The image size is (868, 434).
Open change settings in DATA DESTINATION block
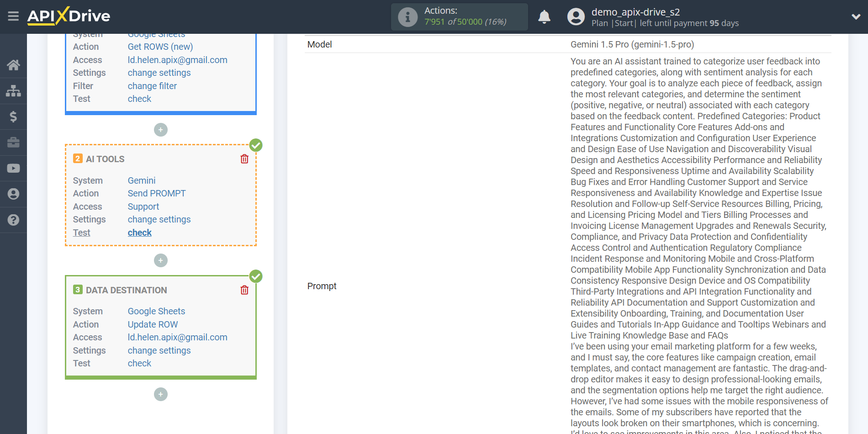tap(159, 350)
